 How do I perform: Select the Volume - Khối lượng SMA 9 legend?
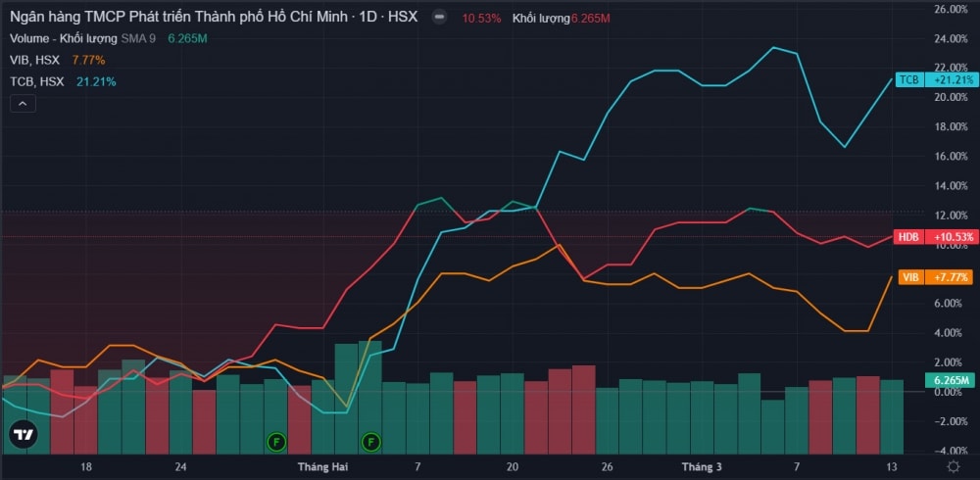[x=82, y=39]
